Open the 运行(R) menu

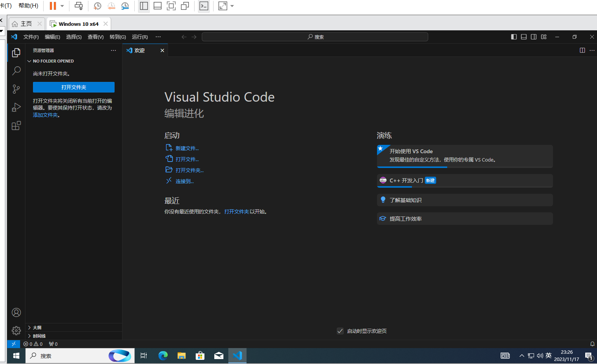pyautogui.click(x=140, y=37)
